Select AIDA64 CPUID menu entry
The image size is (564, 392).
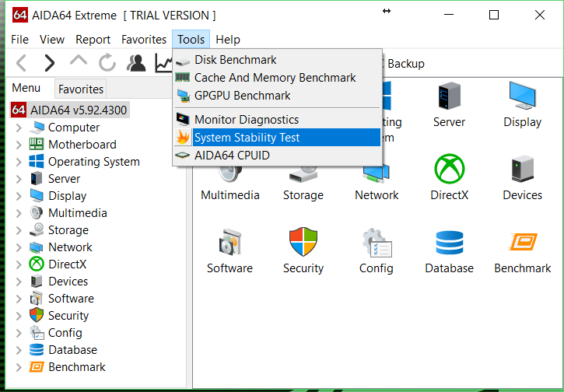pyautogui.click(x=277, y=156)
